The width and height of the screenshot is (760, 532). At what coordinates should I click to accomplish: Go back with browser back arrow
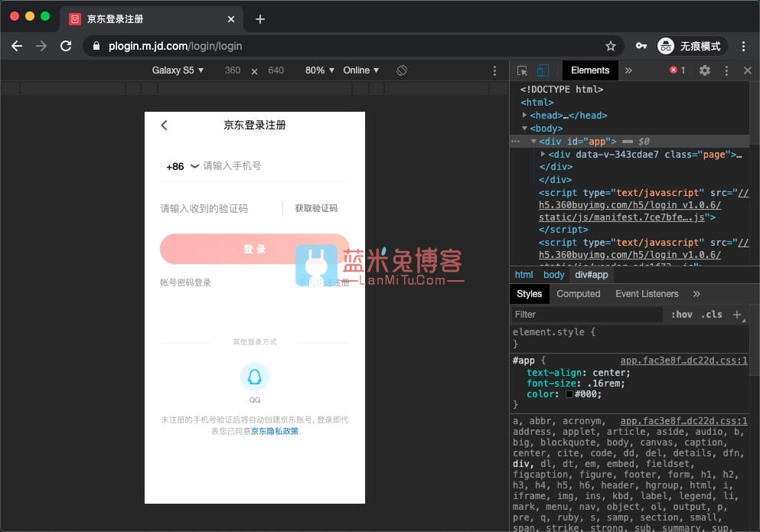17,46
